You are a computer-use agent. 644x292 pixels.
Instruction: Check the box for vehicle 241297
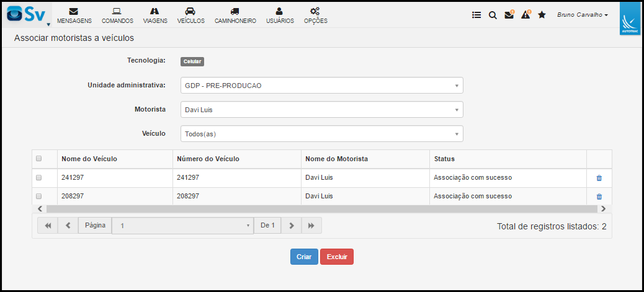tap(39, 178)
